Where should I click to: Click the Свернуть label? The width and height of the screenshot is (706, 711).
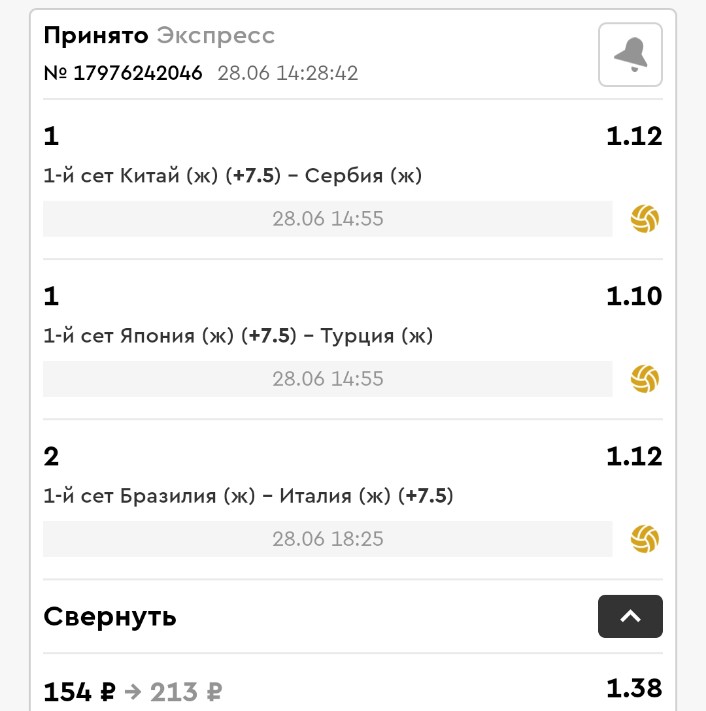click(x=110, y=616)
